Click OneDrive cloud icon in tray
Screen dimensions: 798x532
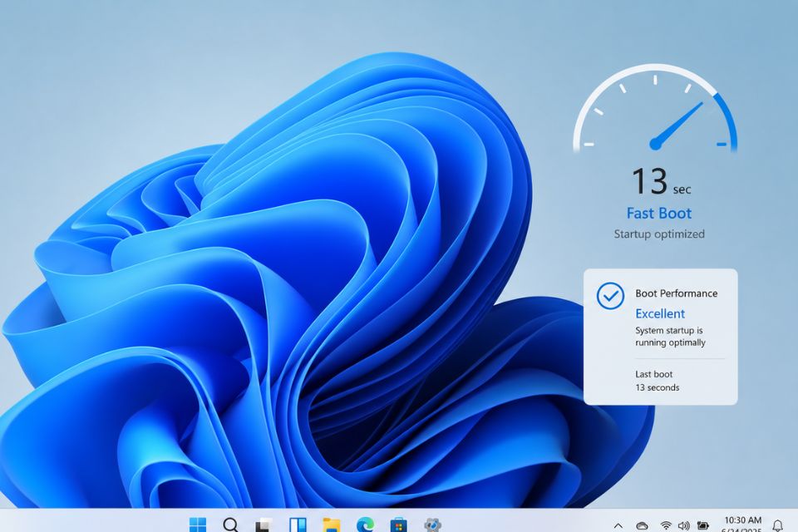pos(643,526)
